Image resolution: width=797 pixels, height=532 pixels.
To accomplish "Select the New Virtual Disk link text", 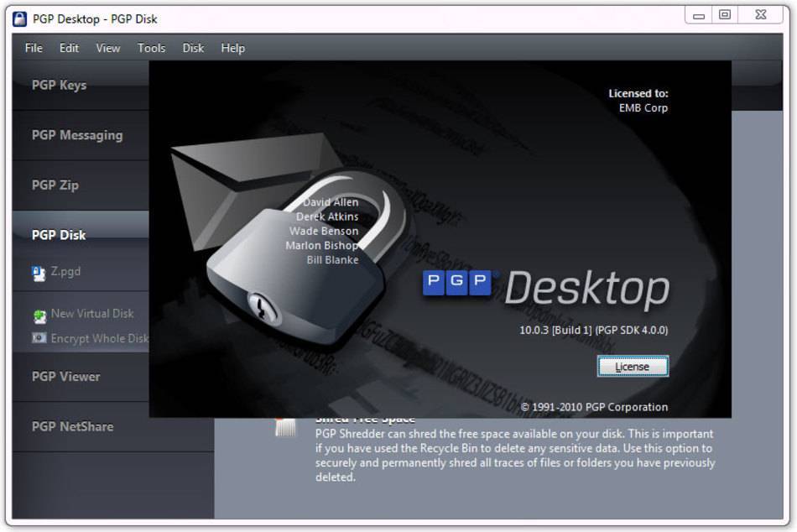I will coord(92,313).
